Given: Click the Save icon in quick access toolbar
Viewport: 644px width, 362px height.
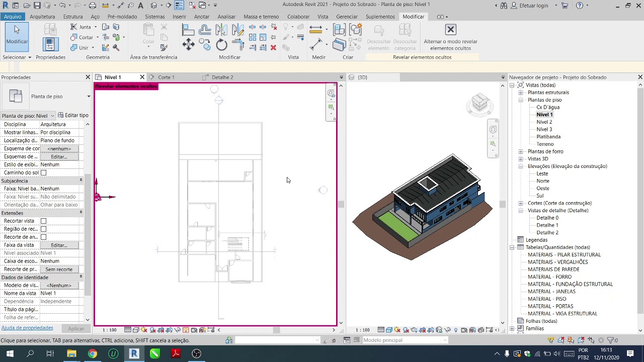Looking at the screenshot, I should [37, 6].
